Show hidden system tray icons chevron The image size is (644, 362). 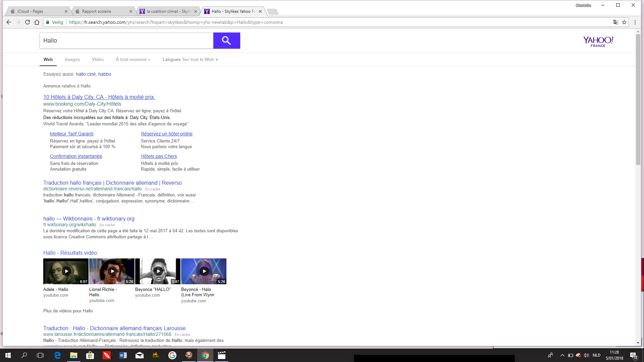click(x=562, y=355)
